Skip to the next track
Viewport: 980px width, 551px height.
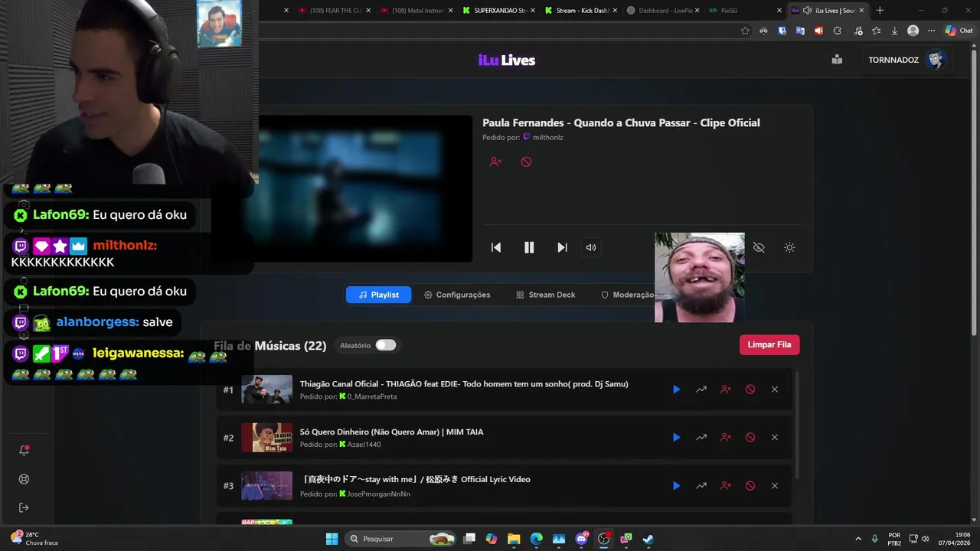coord(562,247)
